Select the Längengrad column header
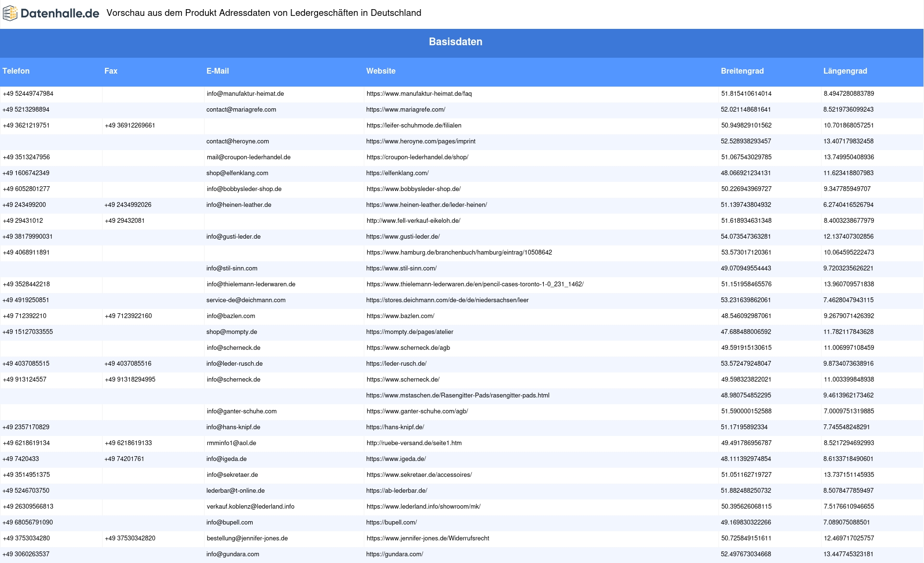The image size is (924, 563). [x=845, y=71]
